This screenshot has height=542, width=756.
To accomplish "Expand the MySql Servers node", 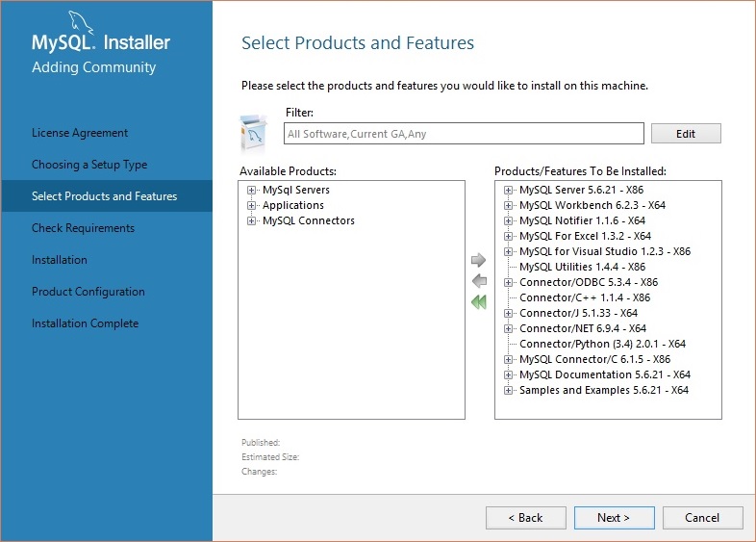I will pos(251,191).
